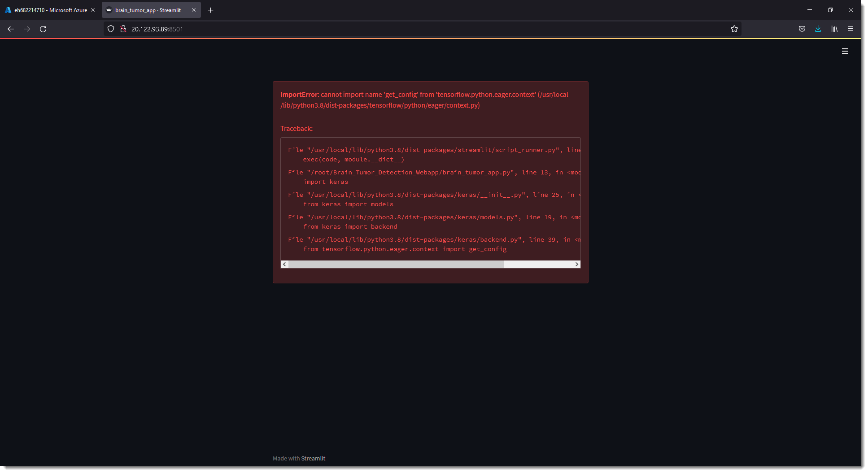Open the Library icon in the toolbar
The image size is (868, 473).
coord(834,29)
